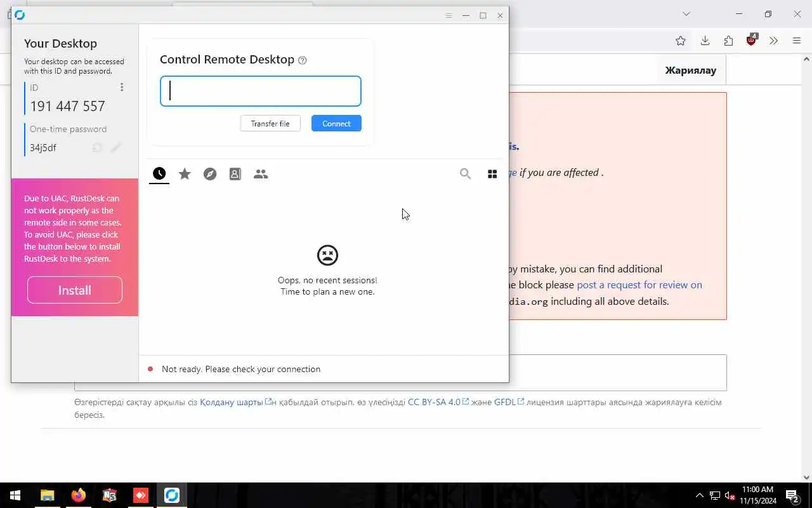Open the red AnyDesk taskbar icon
This screenshot has width=812, height=508.
[141, 495]
